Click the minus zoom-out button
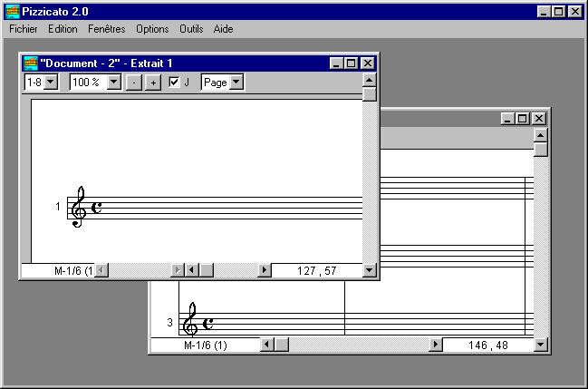 pos(133,83)
